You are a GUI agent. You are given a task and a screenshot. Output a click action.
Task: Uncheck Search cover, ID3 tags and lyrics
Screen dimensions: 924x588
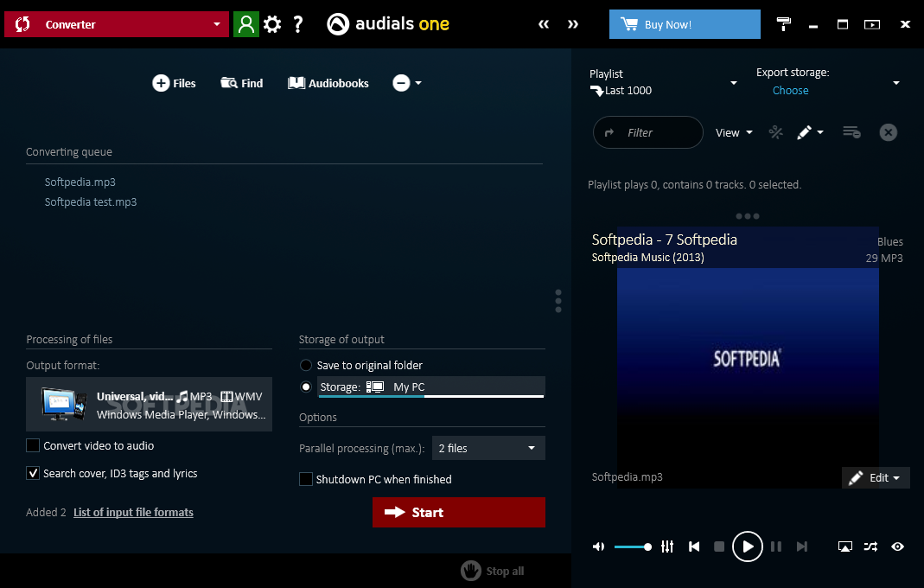point(33,473)
